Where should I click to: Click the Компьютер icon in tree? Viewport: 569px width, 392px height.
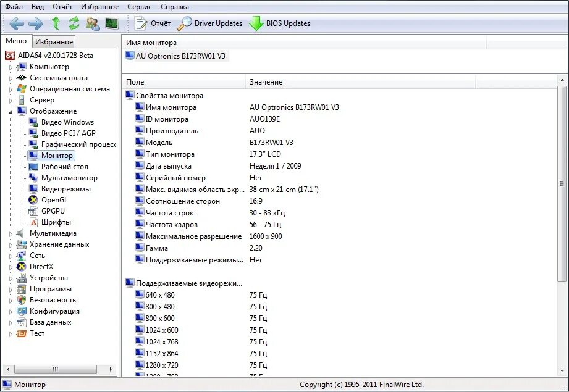(x=22, y=67)
